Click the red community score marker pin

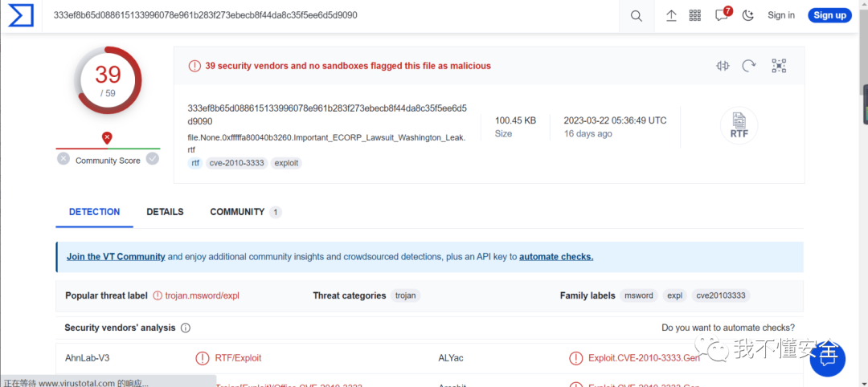tap(107, 138)
